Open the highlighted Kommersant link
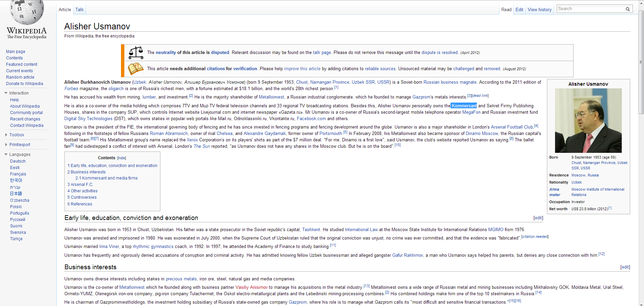644x306 pixels. [464, 106]
